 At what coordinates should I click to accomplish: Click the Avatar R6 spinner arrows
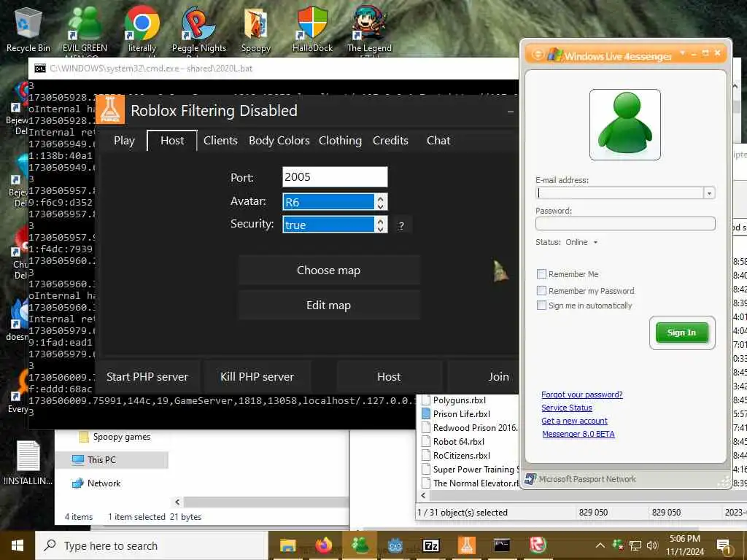pos(380,202)
